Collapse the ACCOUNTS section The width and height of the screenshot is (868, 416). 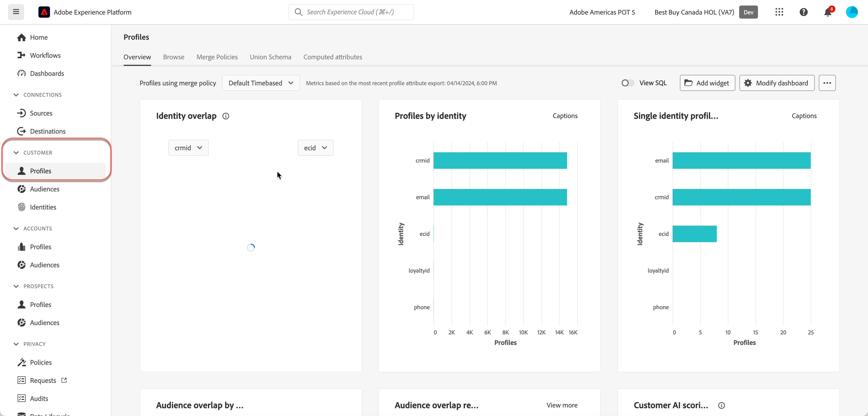[x=16, y=229]
